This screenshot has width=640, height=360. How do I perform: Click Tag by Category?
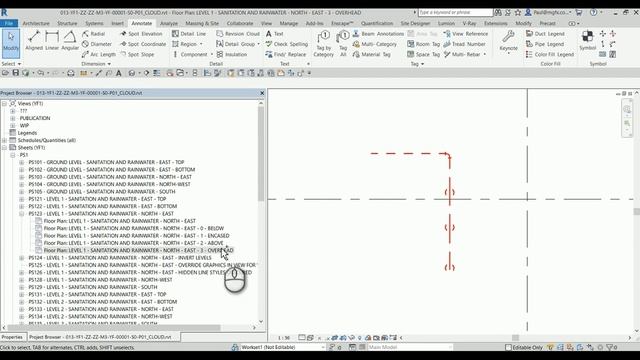(x=324, y=44)
